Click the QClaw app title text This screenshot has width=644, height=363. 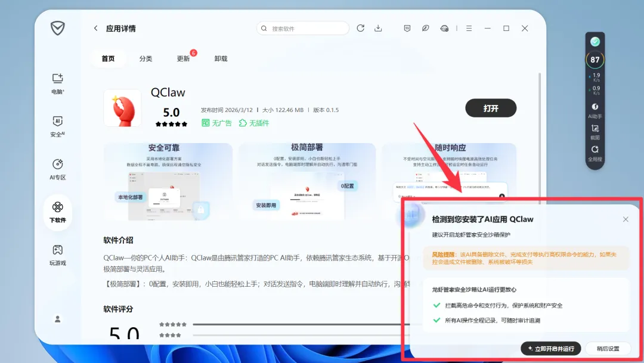[x=168, y=92]
